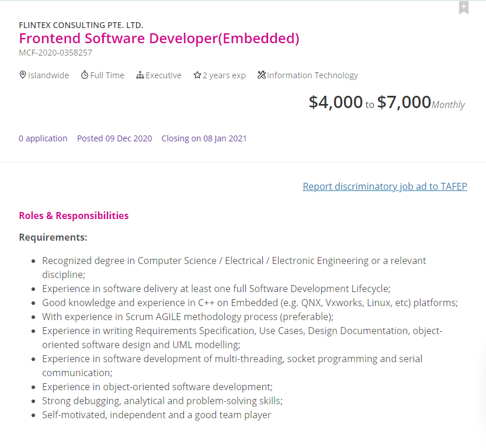Click the tools icon beside Information Technology
Viewport: 486px width, 448px height.
pos(262,75)
